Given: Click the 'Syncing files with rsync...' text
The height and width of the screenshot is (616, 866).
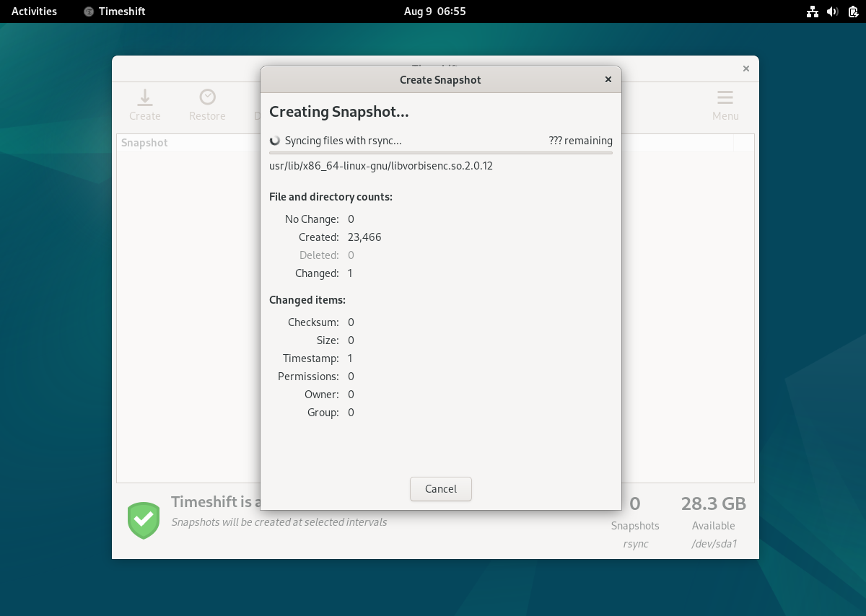Looking at the screenshot, I should (x=344, y=141).
